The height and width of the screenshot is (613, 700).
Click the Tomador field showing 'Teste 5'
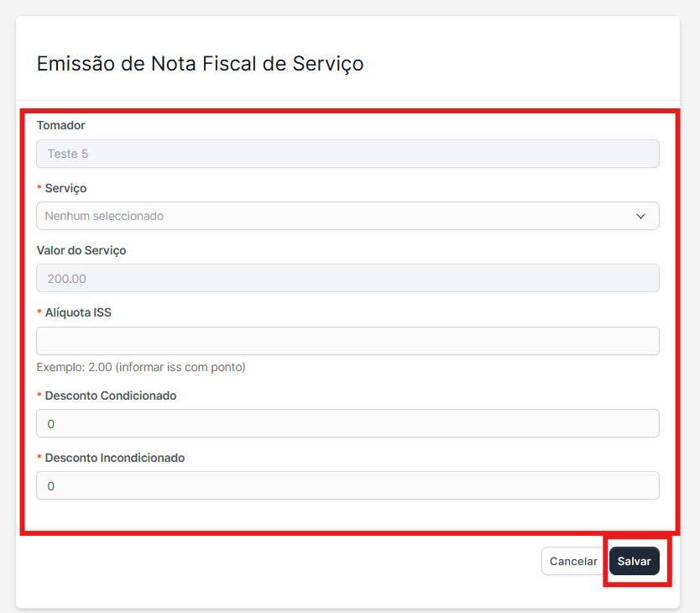tap(347, 154)
